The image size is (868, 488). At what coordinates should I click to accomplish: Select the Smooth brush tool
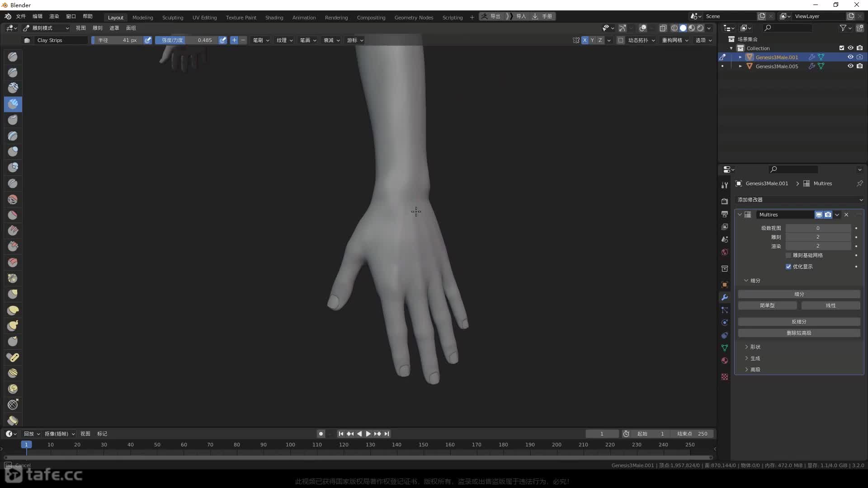pyautogui.click(x=13, y=199)
